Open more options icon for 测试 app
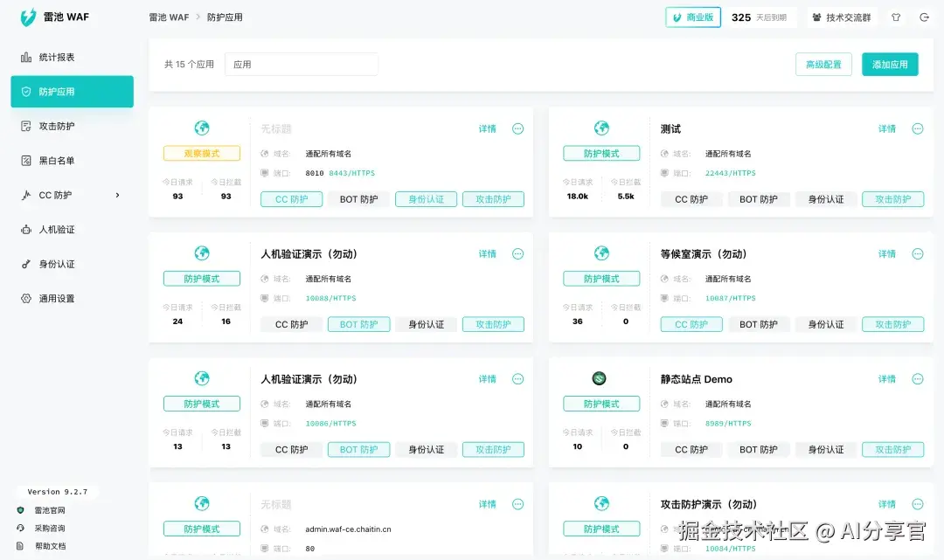Viewport: 944px width, 560px height. click(918, 128)
